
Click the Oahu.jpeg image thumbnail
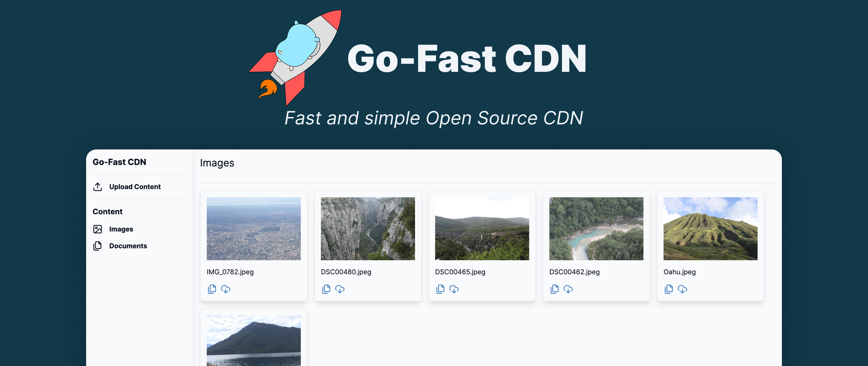tap(711, 229)
